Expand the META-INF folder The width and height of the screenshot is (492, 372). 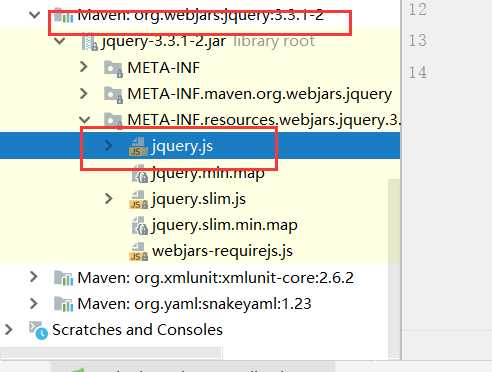click(x=84, y=67)
